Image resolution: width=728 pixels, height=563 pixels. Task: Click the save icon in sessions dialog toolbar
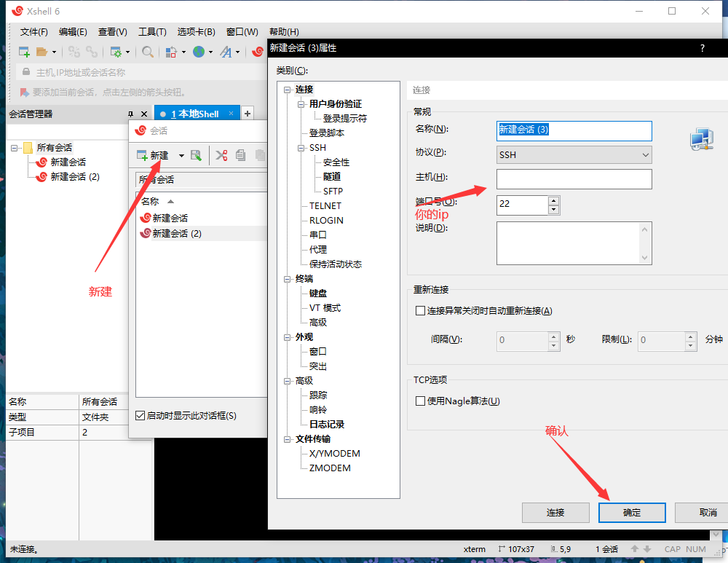196,155
